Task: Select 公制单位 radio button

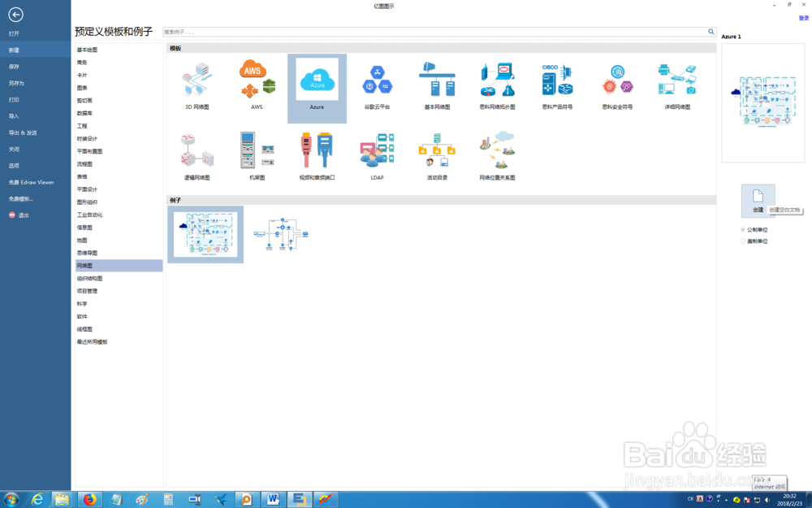Action: pos(743,230)
